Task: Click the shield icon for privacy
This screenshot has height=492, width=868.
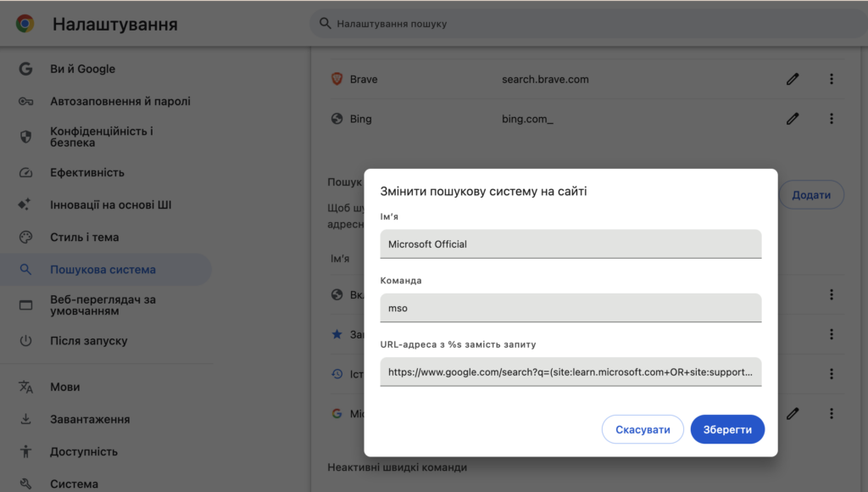Action: (25, 137)
